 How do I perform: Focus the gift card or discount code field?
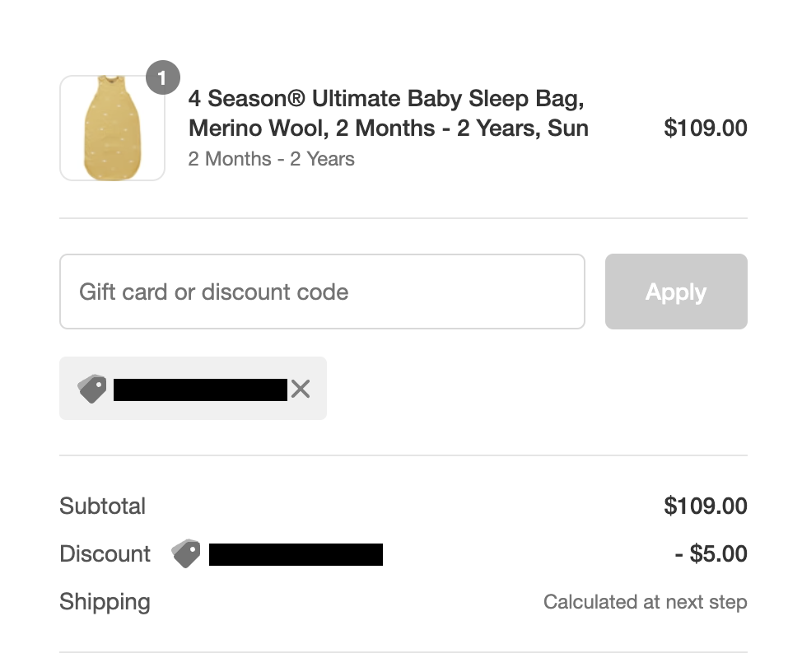(x=322, y=292)
